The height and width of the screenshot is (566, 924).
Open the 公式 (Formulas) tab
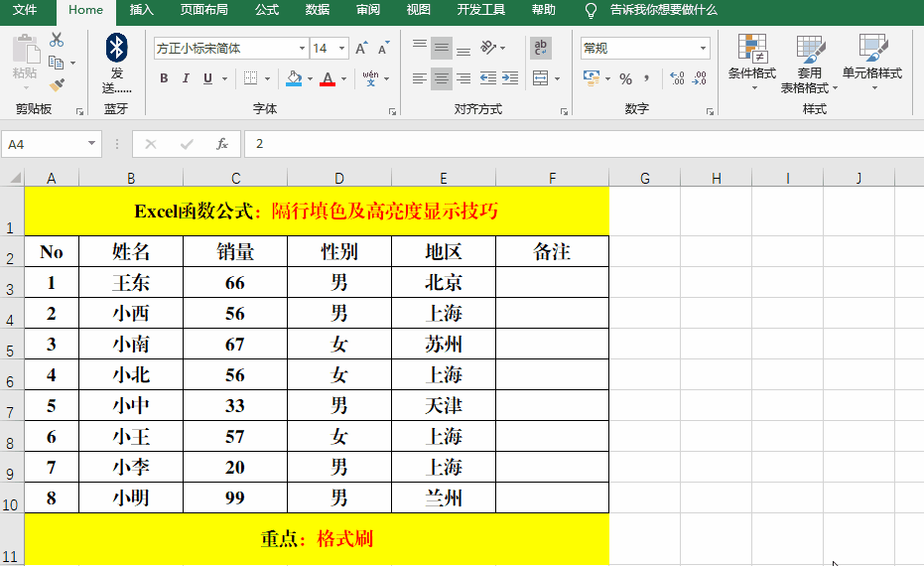click(x=266, y=10)
